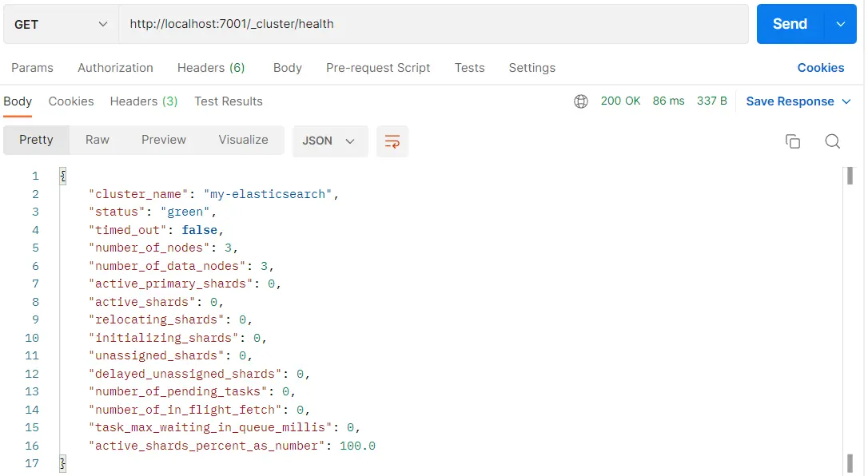Switch to the Visualize view
Image resolution: width=868 pixels, height=476 pixels.
click(243, 140)
